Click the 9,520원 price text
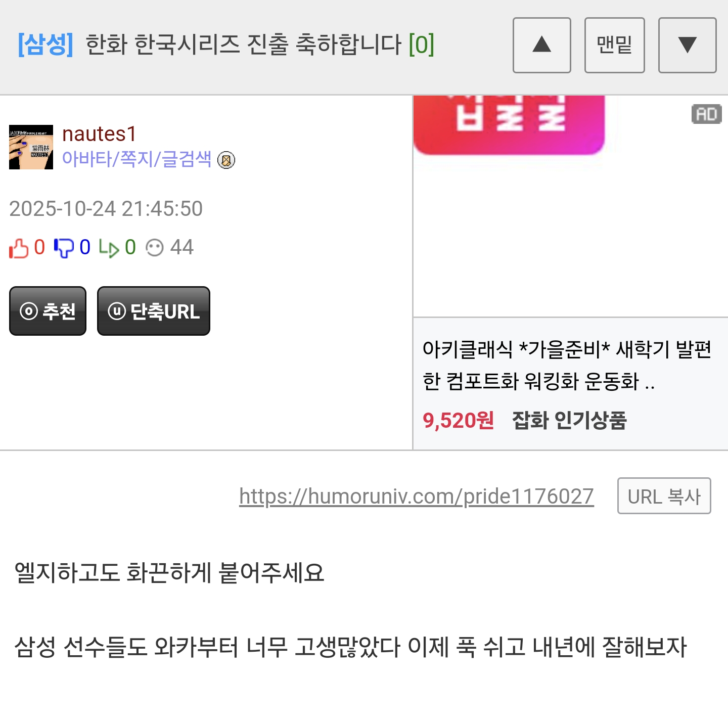The width and height of the screenshot is (728, 722). tap(458, 420)
